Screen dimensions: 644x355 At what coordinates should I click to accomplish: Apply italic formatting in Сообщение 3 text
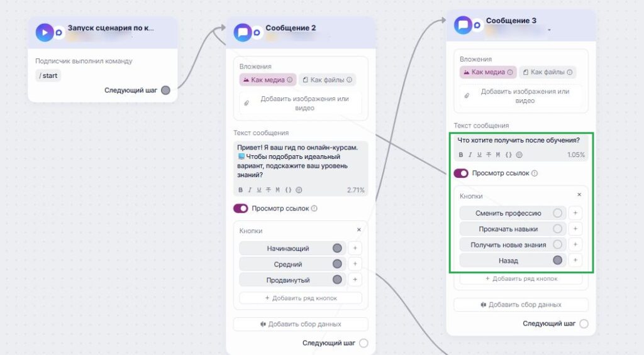click(x=470, y=155)
